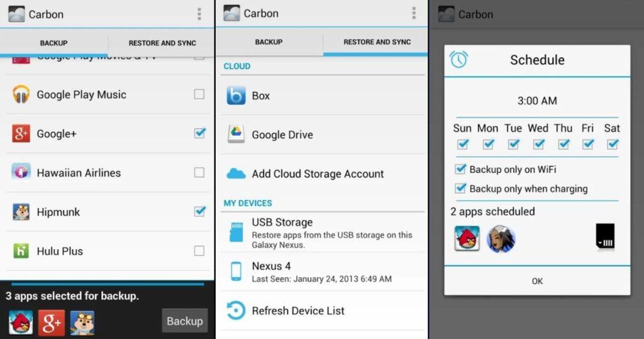The image size is (644, 339).
Task: Check the Google Play Music checkbox
Action: tap(199, 94)
